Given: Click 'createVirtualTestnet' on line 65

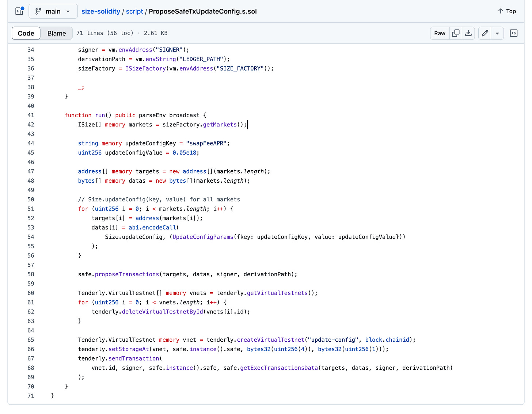Looking at the screenshot, I should pyautogui.click(x=271, y=340).
